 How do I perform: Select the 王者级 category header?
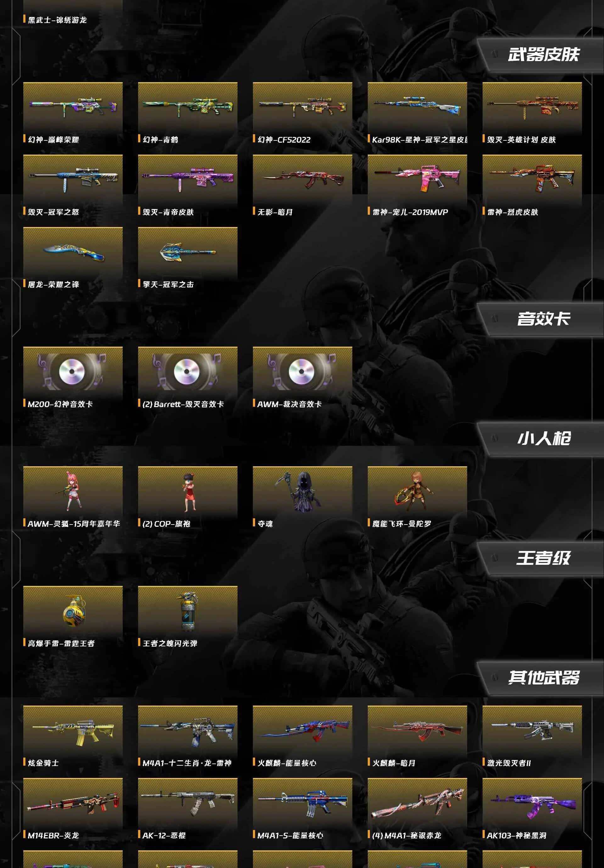pyautogui.click(x=543, y=558)
